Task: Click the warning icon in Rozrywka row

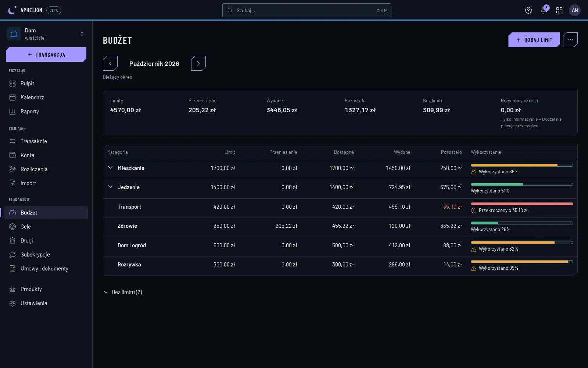Action: 474,268
